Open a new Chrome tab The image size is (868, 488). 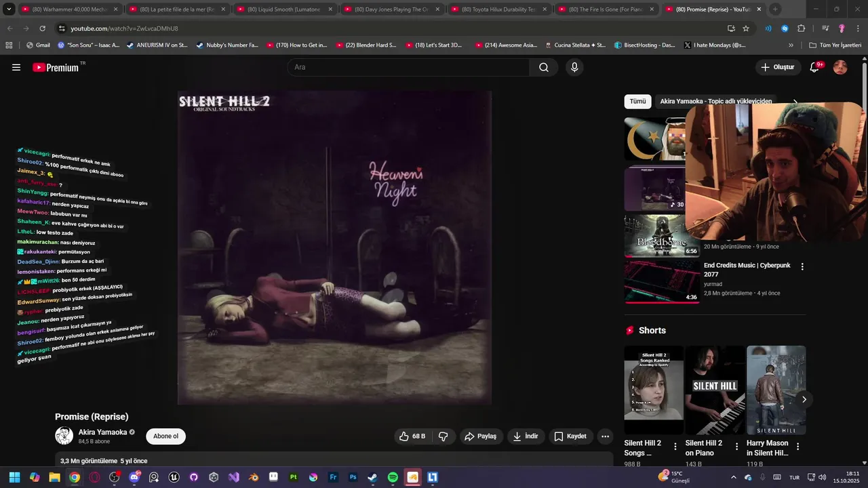[x=775, y=9]
